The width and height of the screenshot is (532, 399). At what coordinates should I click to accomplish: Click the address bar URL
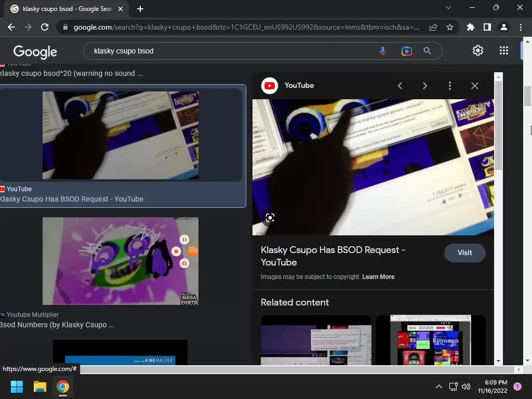pyautogui.click(x=246, y=27)
